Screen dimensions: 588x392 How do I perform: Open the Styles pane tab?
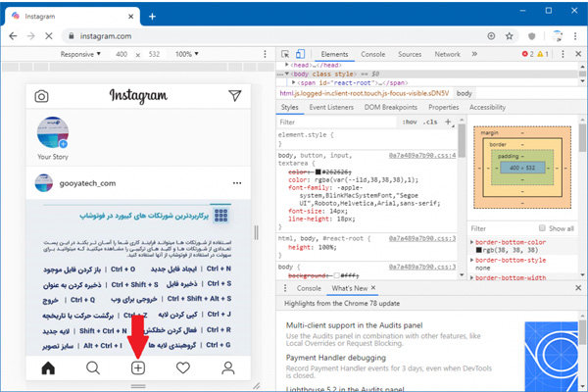coord(289,107)
